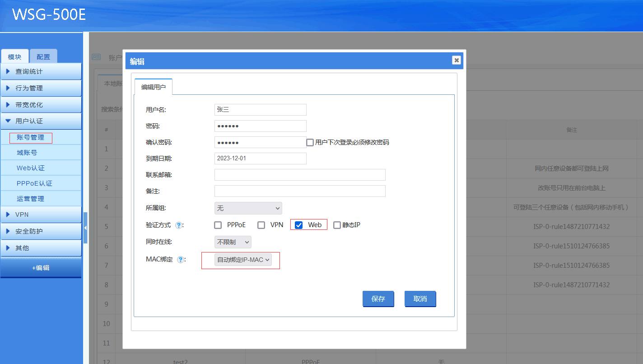Tick the 静态IP checkbox
The image size is (643, 364).
pyautogui.click(x=337, y=225)
